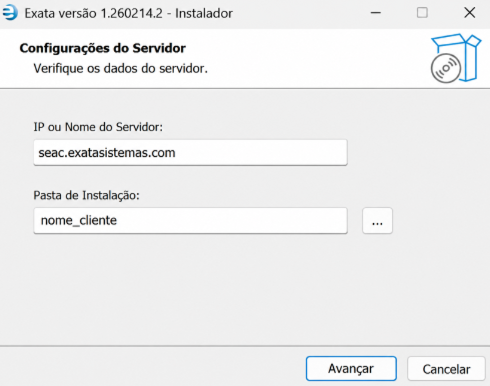Screen dimensions: 490x386
Task: Click the 'IP ou Nome do Servidor:' label
Action: pyautogui.click(x=98, y=127)
